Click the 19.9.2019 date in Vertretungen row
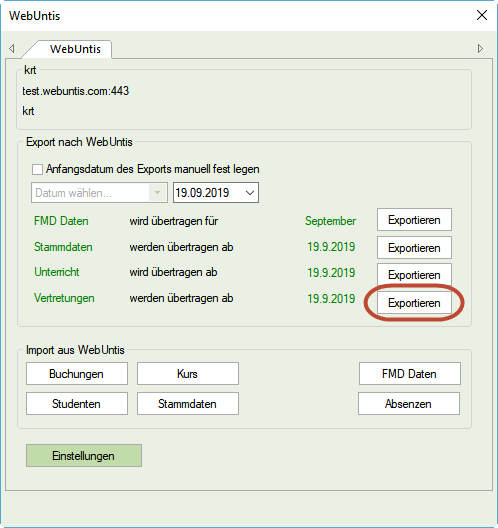This screenshot has height=528, width=498. coord(331,299)
